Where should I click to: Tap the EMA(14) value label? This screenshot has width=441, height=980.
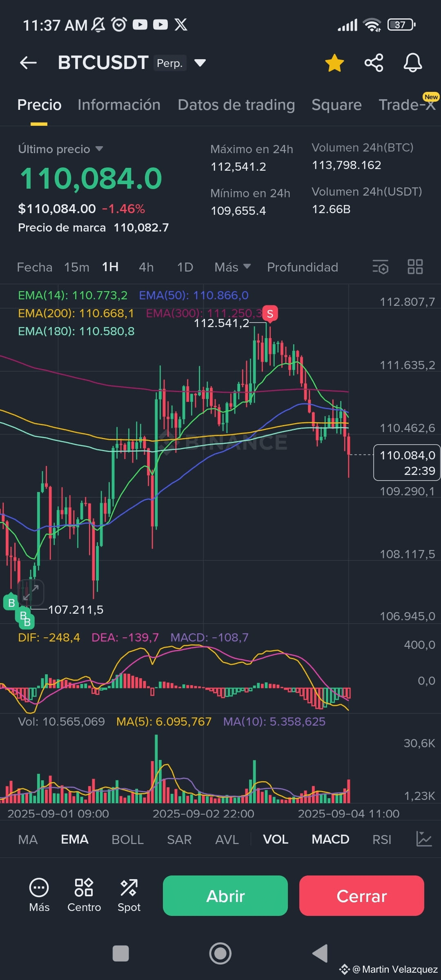click(x=73, y=295)
